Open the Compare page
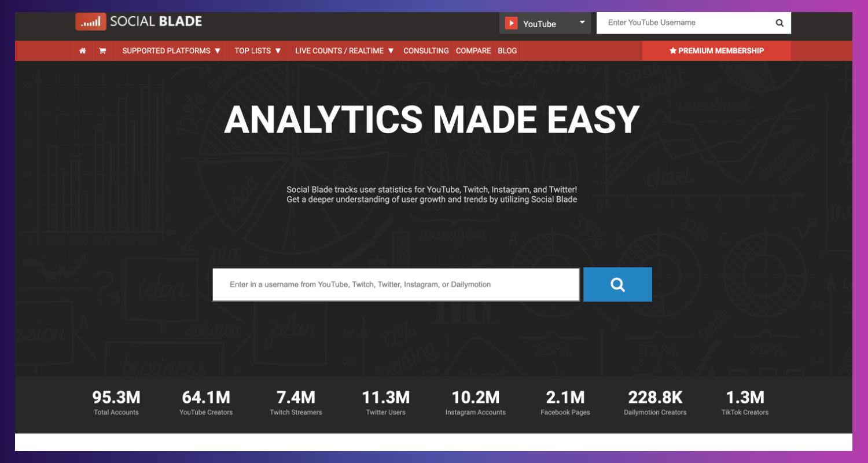Image resolution: width=868 pixels, height=463 pixels. tap(473, 51)
